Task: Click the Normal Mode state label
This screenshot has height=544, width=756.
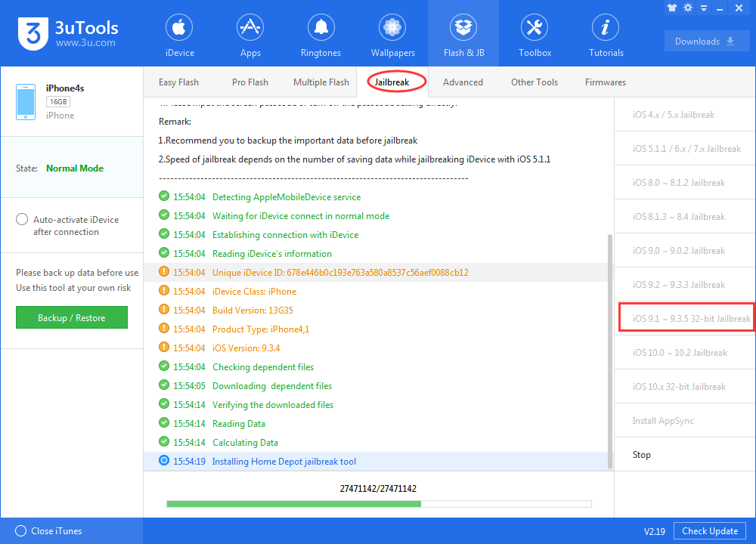Action: coord(75,168)
